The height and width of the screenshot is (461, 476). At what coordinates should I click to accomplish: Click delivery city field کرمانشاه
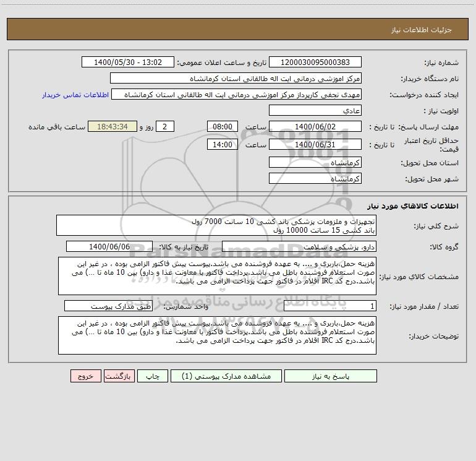click(x=315, y=178)
